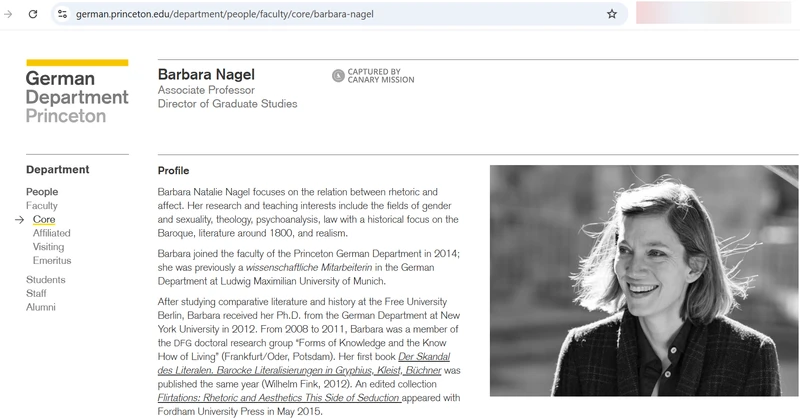Open the Visiting faculty link
This screenshot has height=418, width=800.
[48, 247]
